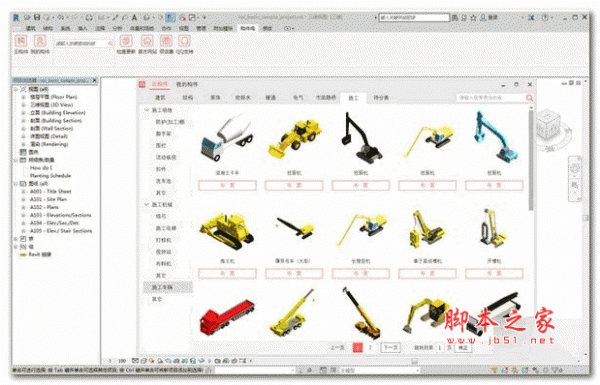Click the component dialog vertical scrollbar
The image size is (600, 385).
pyautogui.click(x=531, y=159)
